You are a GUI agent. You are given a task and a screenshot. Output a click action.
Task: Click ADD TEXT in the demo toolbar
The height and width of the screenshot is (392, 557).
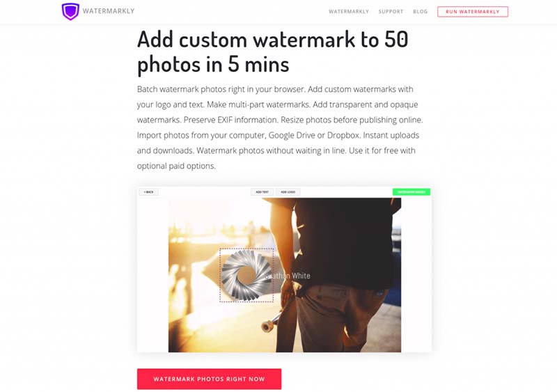[x=262, y=192]
